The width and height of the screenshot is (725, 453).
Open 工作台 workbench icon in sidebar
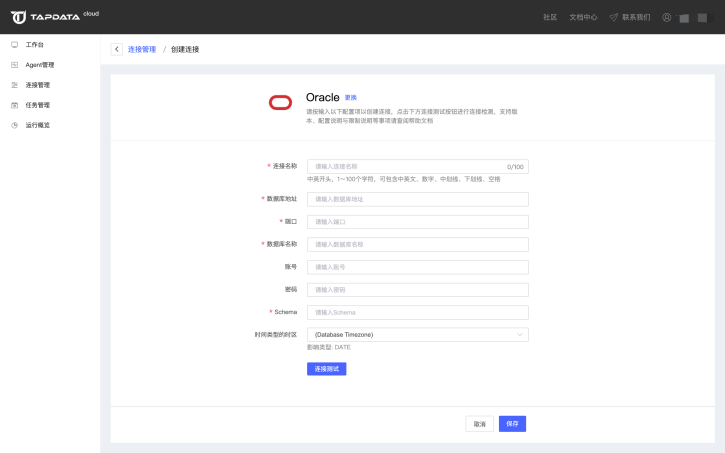(x=14, y=45)
